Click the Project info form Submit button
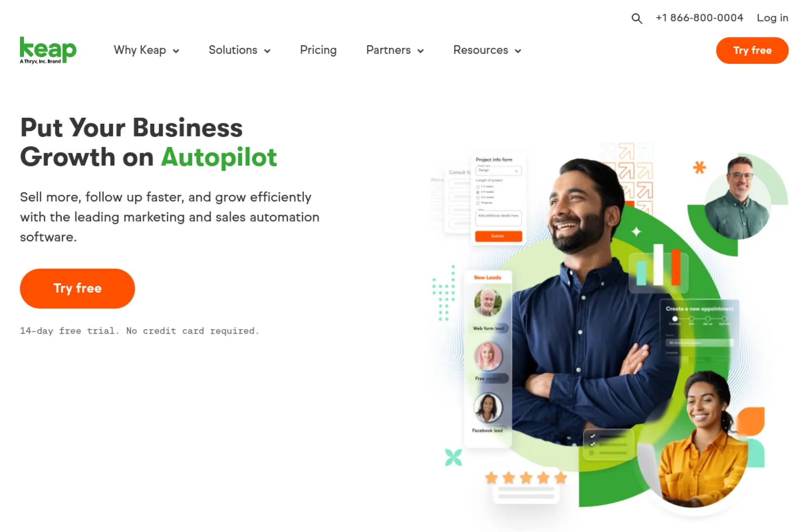The height and width of the screenshot is (532, 798). 498,236
